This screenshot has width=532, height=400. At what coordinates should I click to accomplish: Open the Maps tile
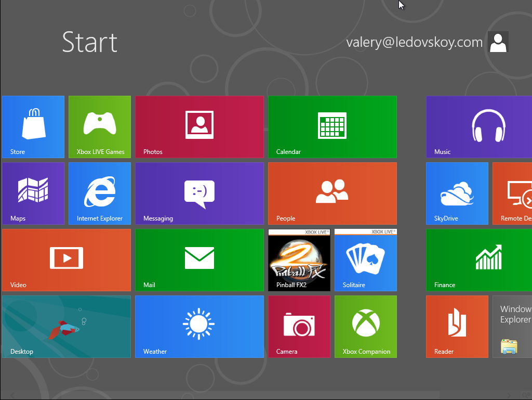coord(33,193)
